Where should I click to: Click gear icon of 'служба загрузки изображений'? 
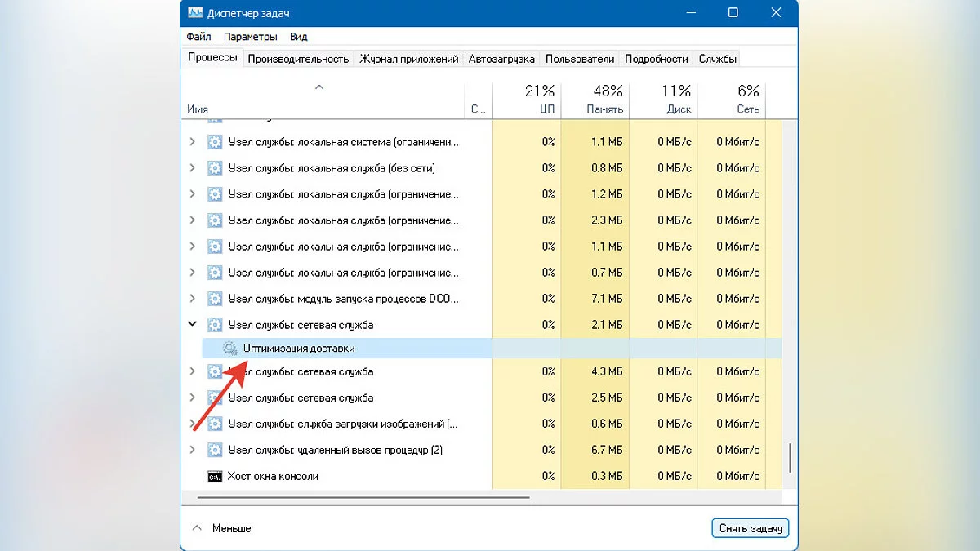(215, 424)
